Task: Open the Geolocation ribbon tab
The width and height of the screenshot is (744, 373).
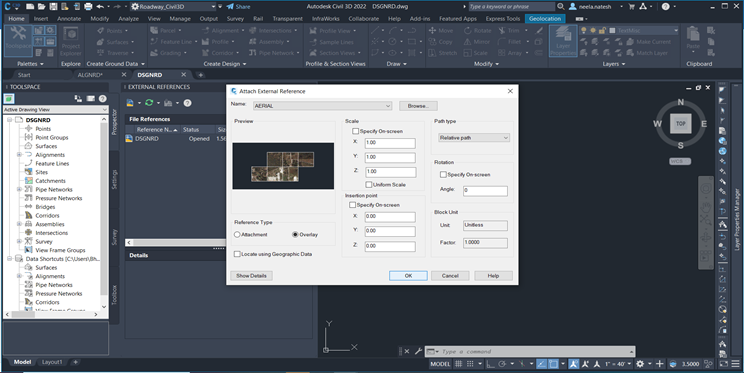Action: point(545,19)
